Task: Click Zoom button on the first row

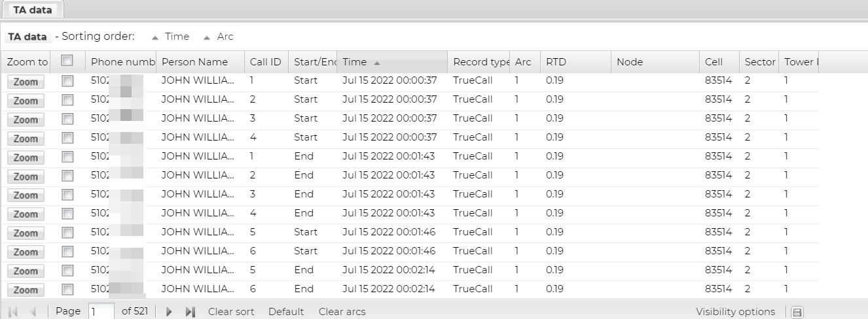Action: pyautogui.click(x=26, y=82)
